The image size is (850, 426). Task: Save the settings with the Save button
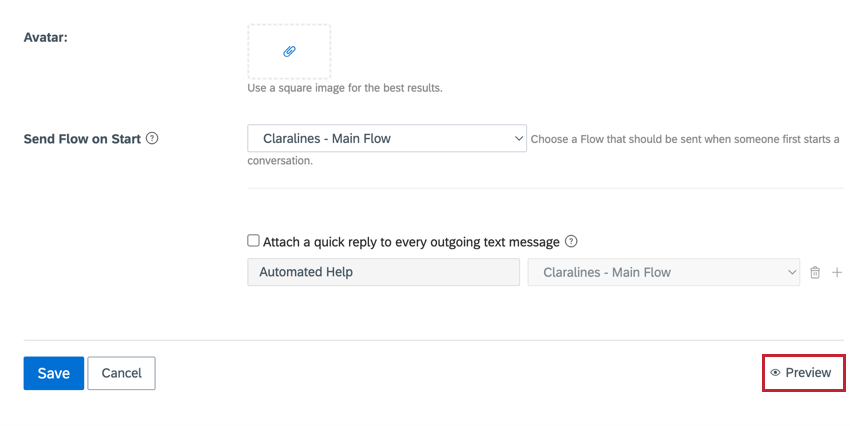54,373
